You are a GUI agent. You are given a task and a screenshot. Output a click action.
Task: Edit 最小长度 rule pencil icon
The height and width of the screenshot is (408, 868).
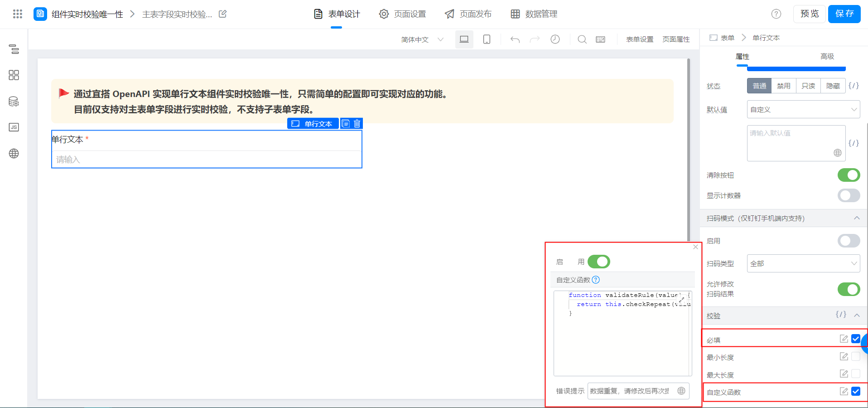[844, 356]
